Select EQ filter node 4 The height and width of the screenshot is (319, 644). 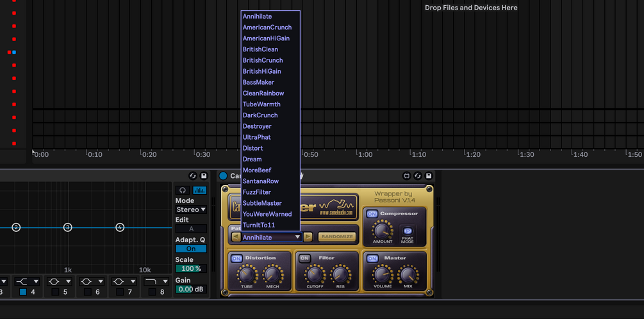[120, 227]
